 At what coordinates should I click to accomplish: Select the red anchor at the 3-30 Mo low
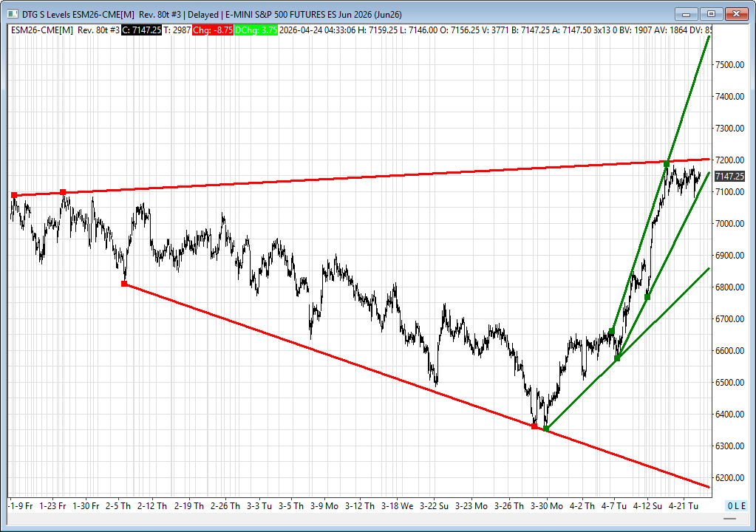(534, 426)
